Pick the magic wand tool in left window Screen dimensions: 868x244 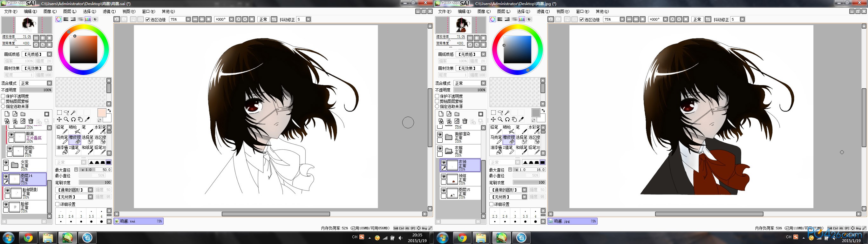coord(73,112)
